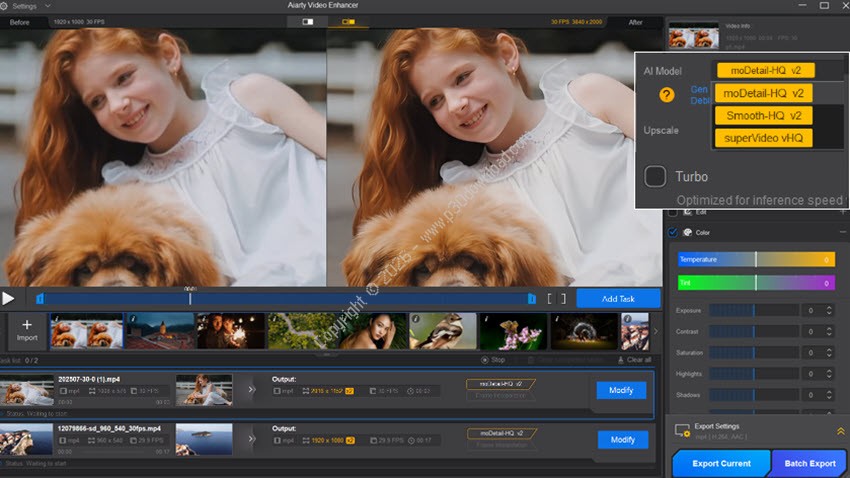This screenshot has width=850, height=478.
Task: Click the Clear all icon in task list
Action: 619,360
